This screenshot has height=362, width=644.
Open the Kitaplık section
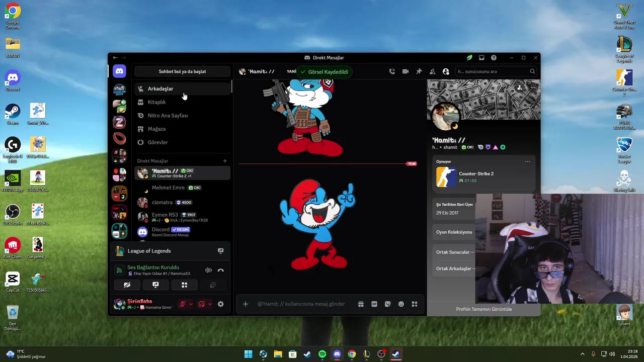click(x=182, y=102)
